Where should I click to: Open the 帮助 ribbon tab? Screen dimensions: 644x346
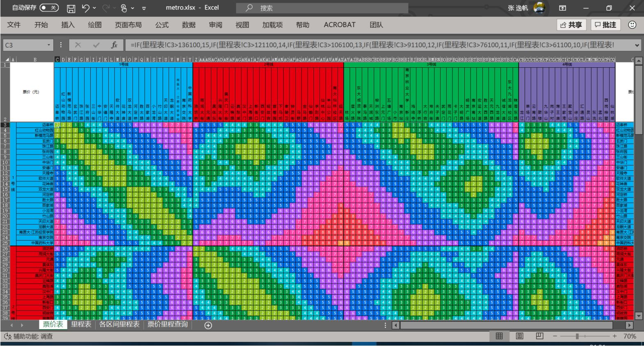coord(303,25)
